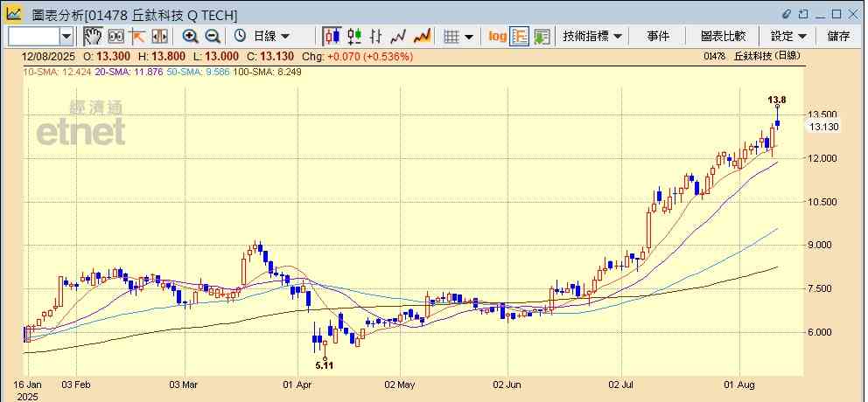Screen dimensions: 868x402
Task: Click the 9.000 price axis label
Action: click(x=822, y=246)
